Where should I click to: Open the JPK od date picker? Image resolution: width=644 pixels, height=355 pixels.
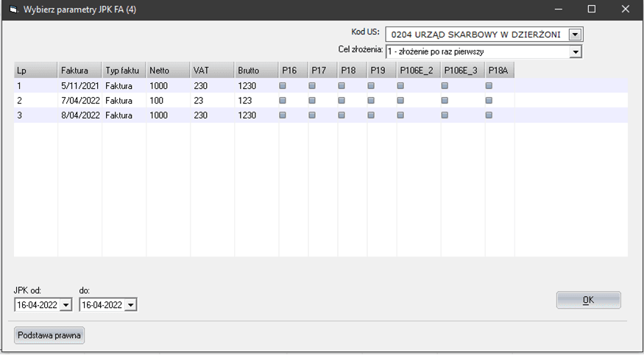pos(66,305)
